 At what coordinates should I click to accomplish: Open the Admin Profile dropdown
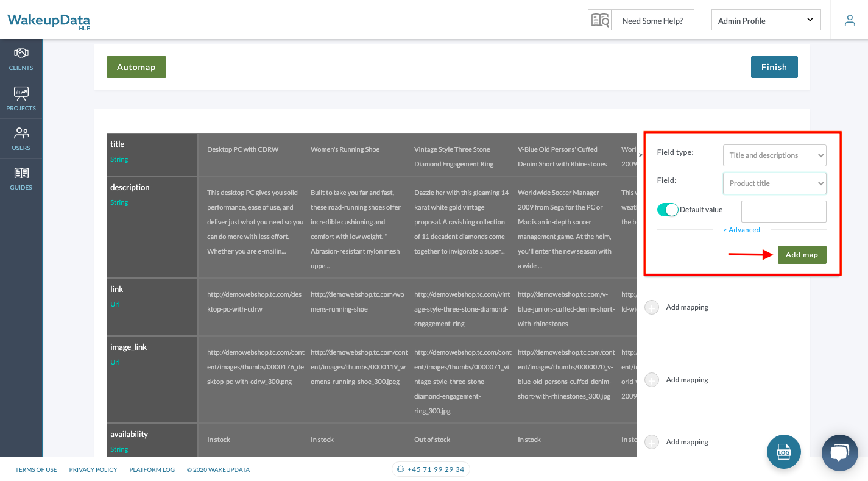tap(766, 20)
